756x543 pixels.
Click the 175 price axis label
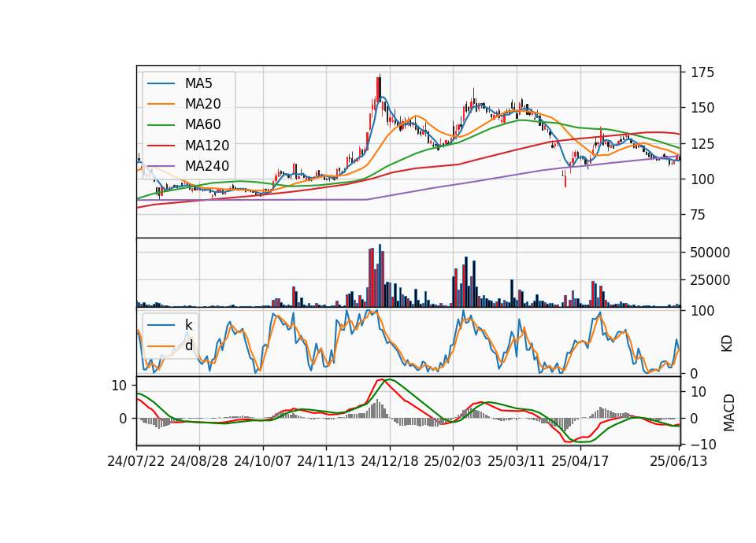click(702, 72)
